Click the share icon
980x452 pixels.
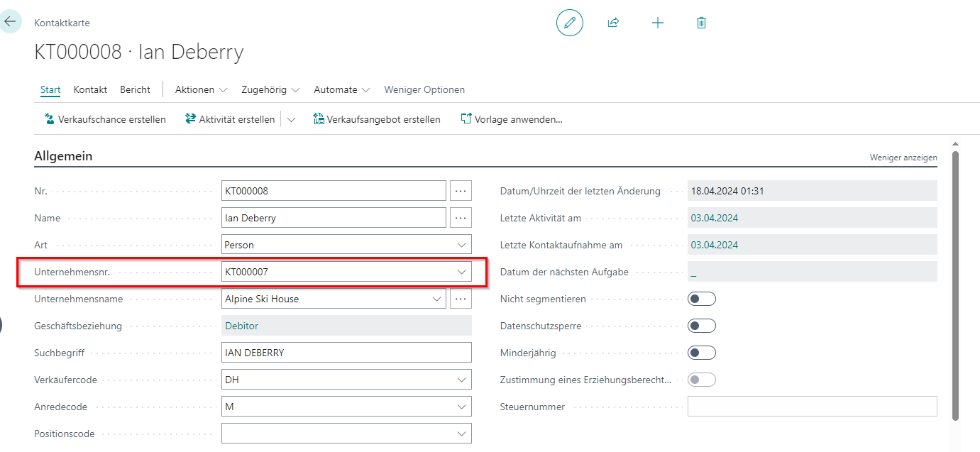click(x=613, y=23)
